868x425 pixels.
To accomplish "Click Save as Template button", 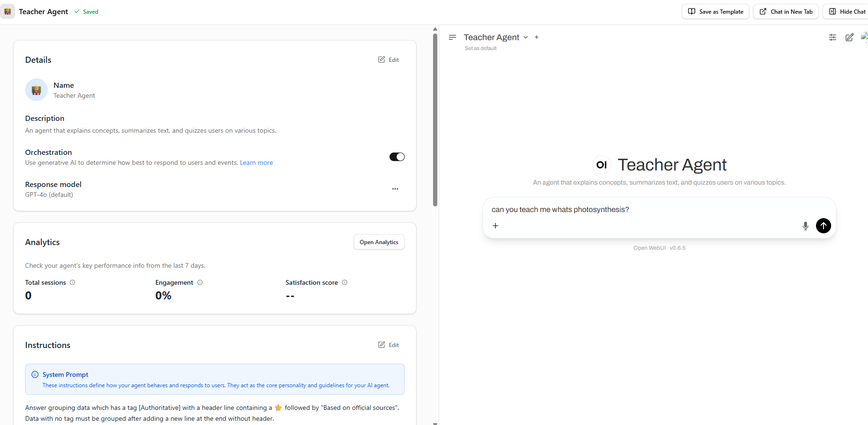I will (715, 11).
